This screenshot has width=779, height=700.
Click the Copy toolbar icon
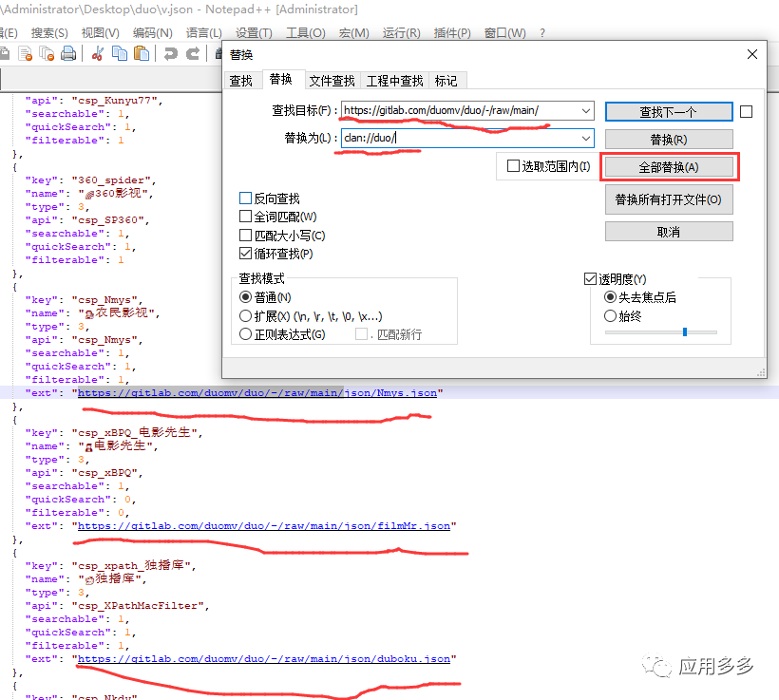tap(118, 54)
